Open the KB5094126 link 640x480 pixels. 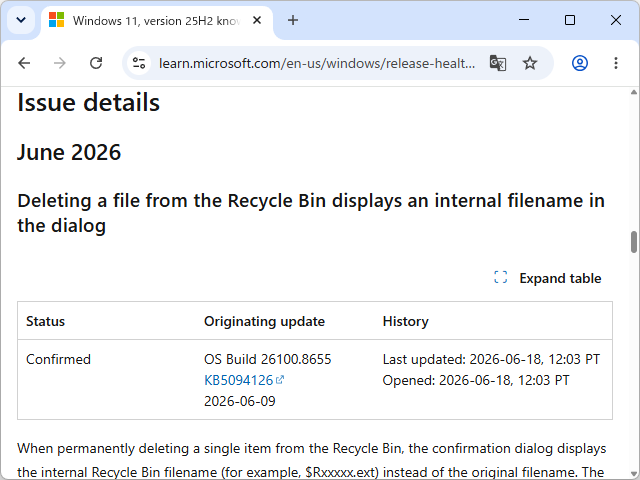pyautogui.click(x=238, y=380)
